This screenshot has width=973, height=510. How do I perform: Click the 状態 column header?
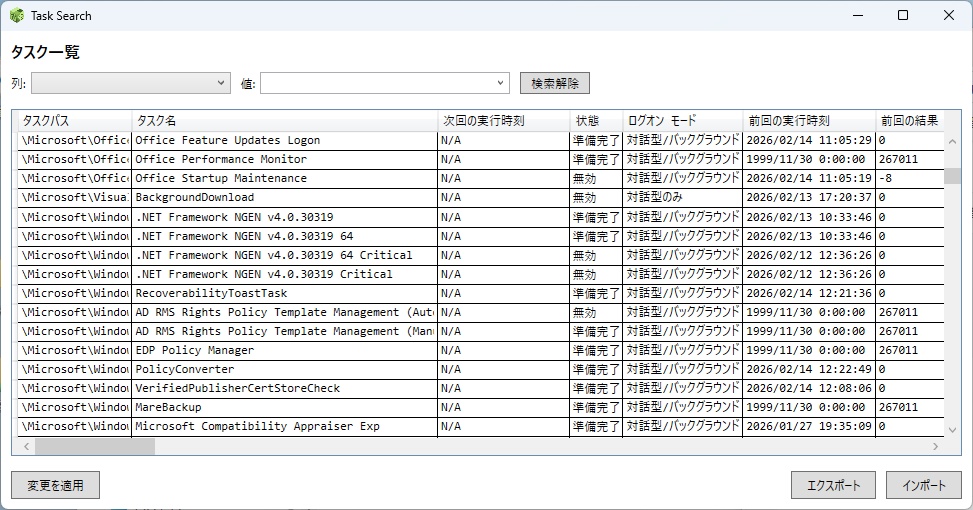[596, 120]
